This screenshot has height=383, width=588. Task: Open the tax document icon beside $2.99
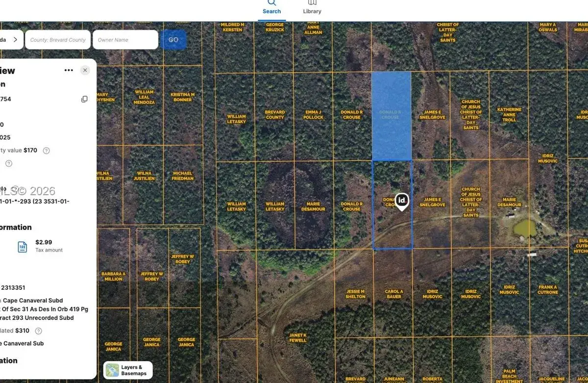(x=22, y=246)
